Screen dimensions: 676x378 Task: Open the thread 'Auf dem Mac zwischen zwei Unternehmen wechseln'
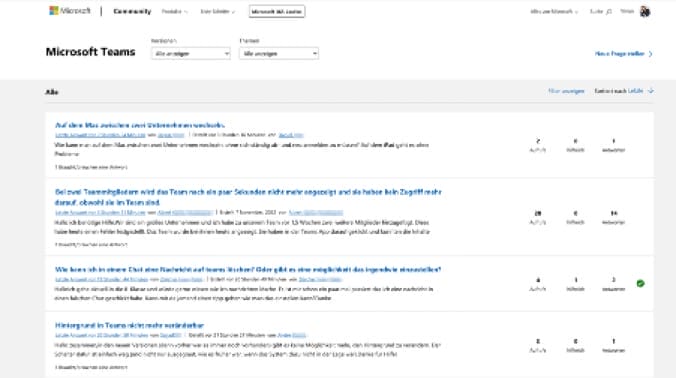(140, 125)
